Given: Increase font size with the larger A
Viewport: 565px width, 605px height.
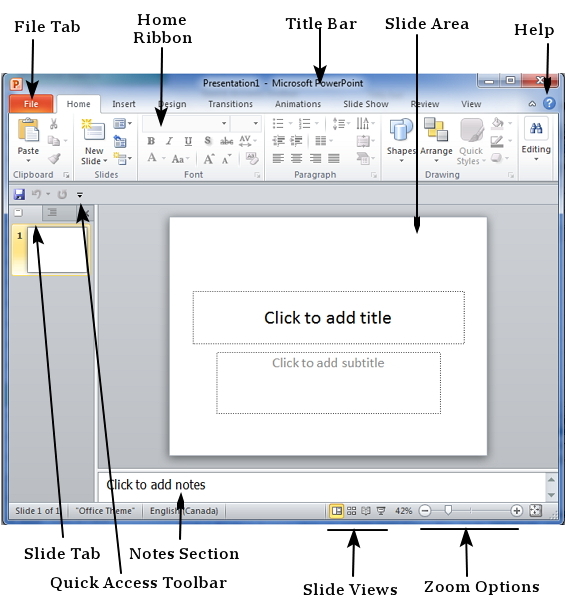Looking at the screenshot, I should pyautogui.click(x=209, y=159).
